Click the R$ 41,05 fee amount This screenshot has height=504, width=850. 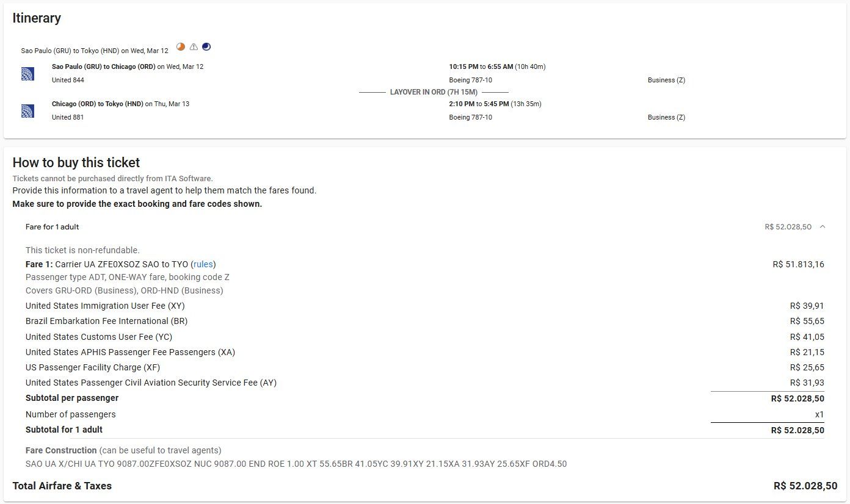coord(807,337)
